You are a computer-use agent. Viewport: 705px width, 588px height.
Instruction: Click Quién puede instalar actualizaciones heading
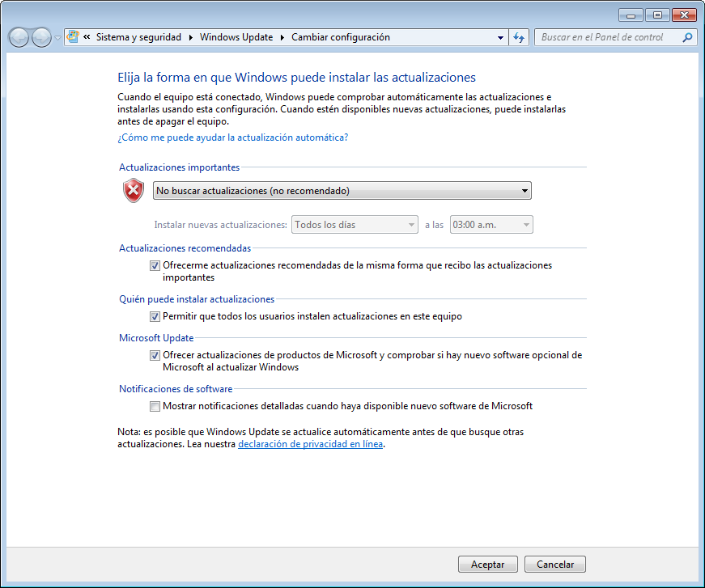pos(197,299)
